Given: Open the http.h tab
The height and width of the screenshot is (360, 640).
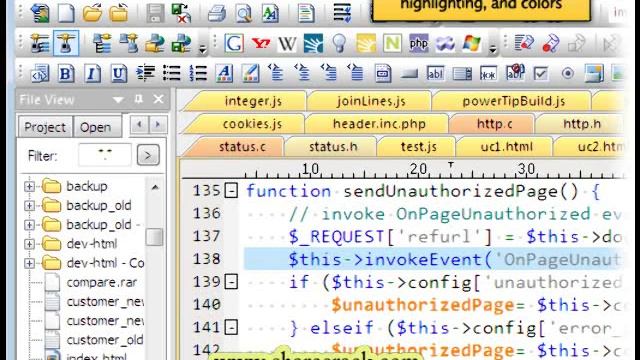Looking at the screenshot, I should coord(582,124).
